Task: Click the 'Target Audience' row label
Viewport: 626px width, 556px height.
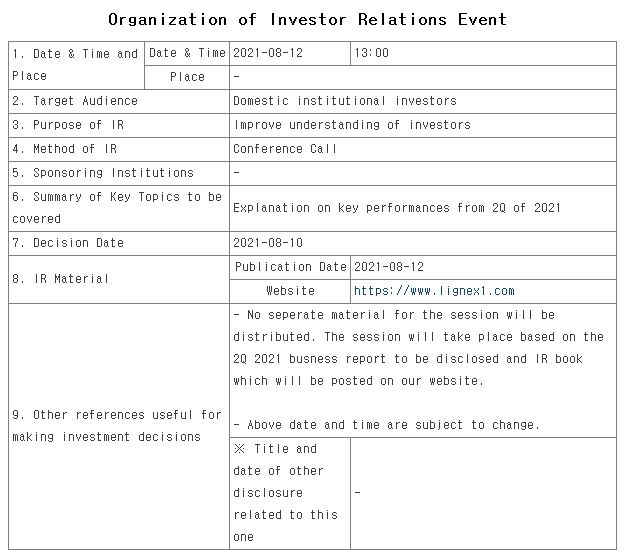Action: (76, 101)
